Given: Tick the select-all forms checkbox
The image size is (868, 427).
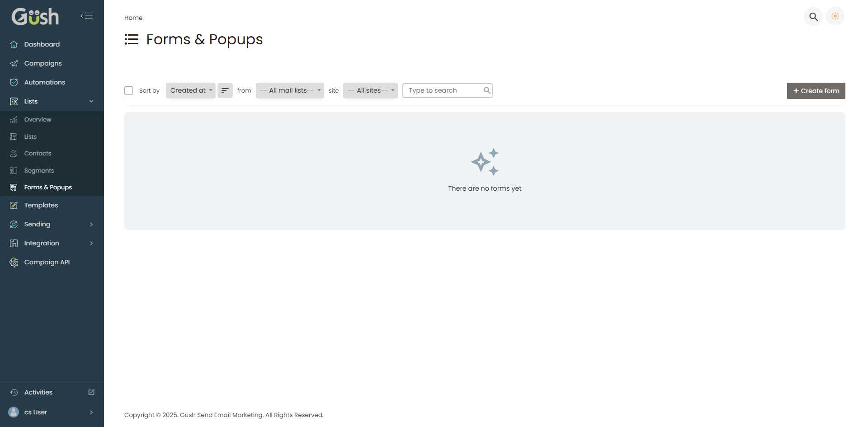Looking at the screenshot, I should tap(128, 90).
